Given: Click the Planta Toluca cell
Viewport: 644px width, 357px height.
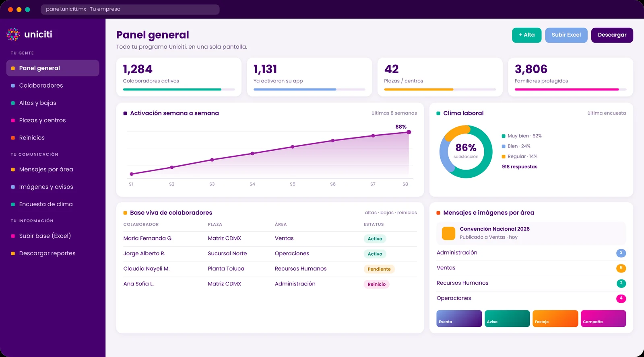Looking at the screenshot, I should coord(226,269).
